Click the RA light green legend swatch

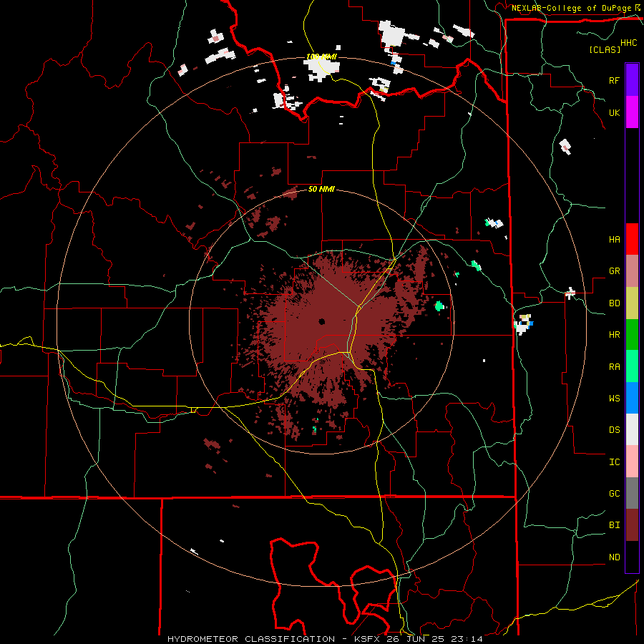(x=632, y=366)
